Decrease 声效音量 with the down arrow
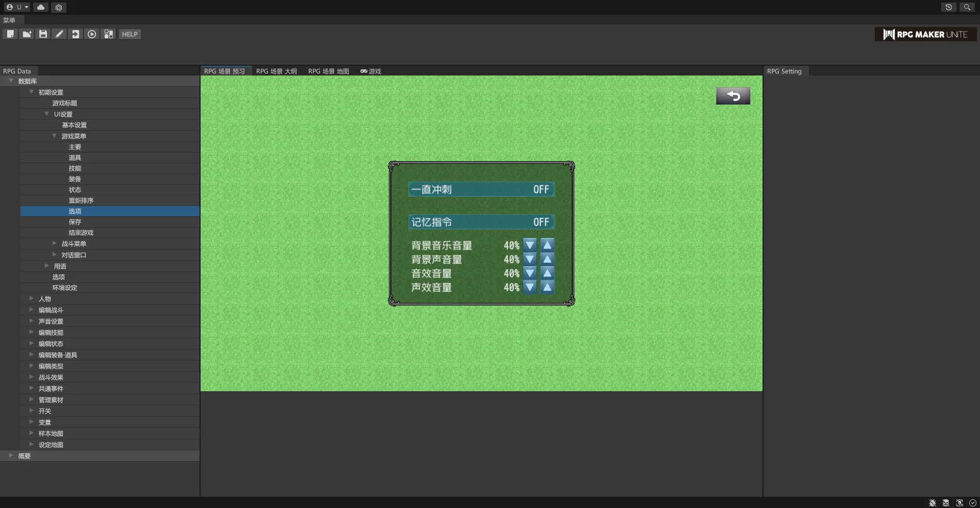 530,288
